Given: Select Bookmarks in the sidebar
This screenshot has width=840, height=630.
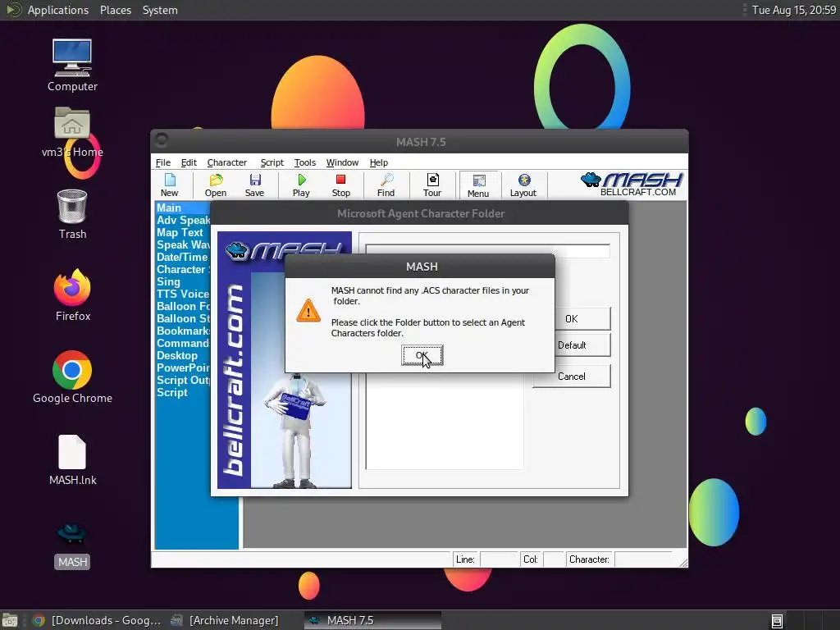Looking at the screenshot, I should click(183, 331).
